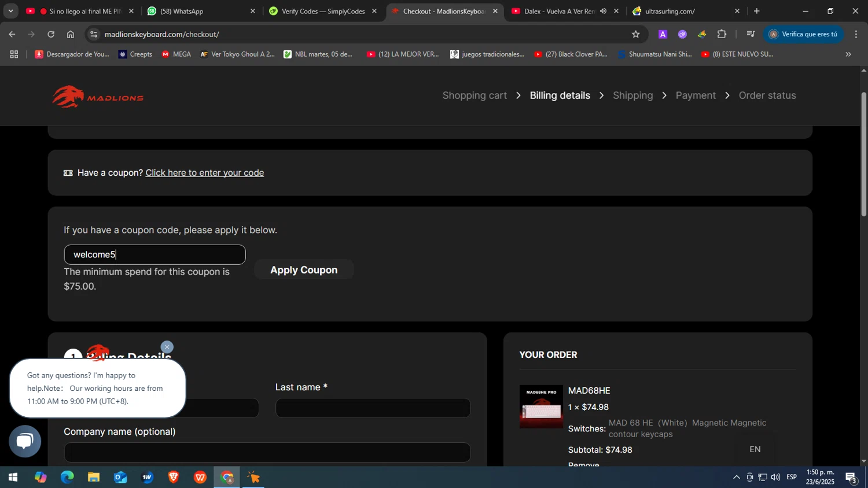Open the media controls icon in toolbar
The width and height of the screenshot is (868, 488).
click(751, 34)
